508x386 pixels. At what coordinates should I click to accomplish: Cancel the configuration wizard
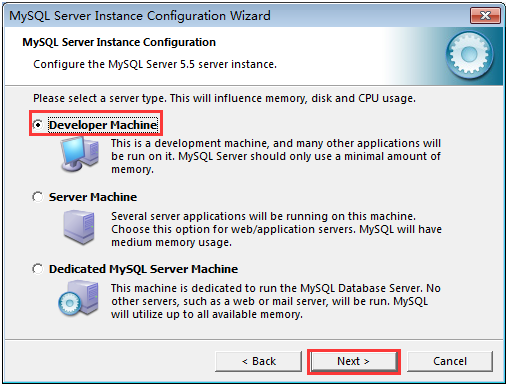tap(450, 361)
